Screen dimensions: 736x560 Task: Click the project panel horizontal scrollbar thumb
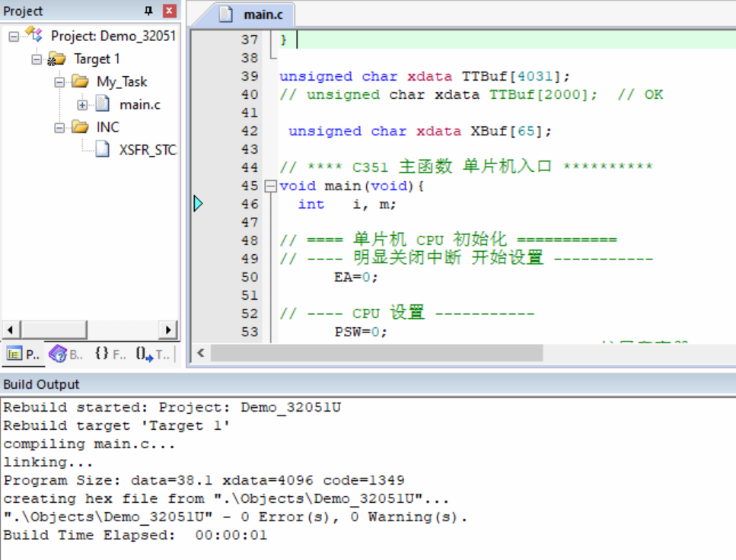(53, 329)
